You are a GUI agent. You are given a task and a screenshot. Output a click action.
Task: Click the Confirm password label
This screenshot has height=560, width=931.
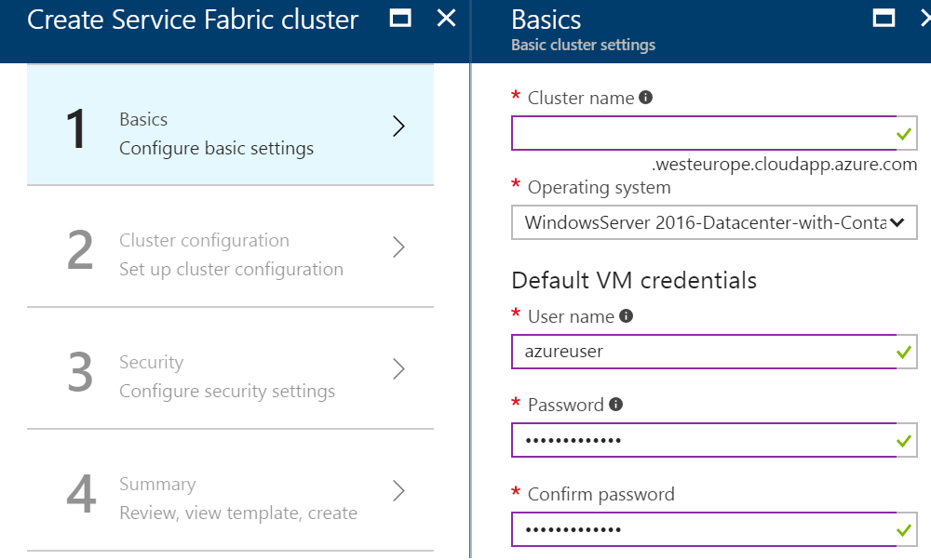tap(600, 494)
